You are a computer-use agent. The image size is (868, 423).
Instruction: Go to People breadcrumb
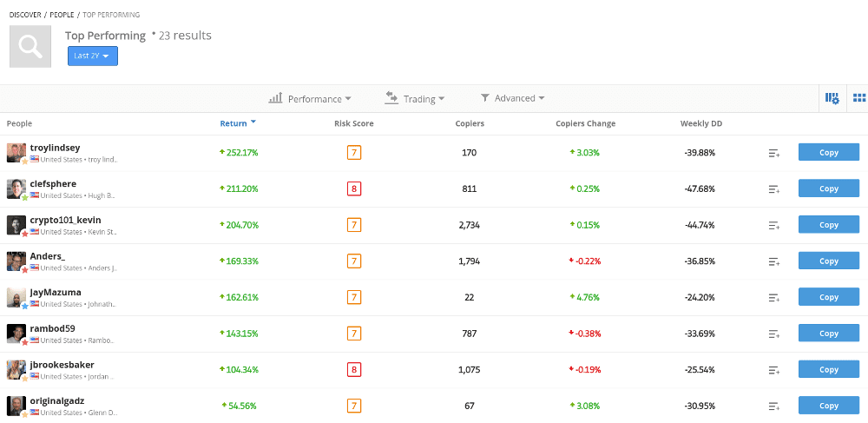point(62,15)
